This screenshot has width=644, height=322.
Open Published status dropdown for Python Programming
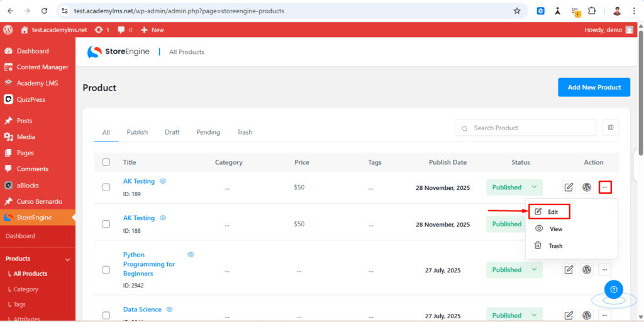coord(514,270)
